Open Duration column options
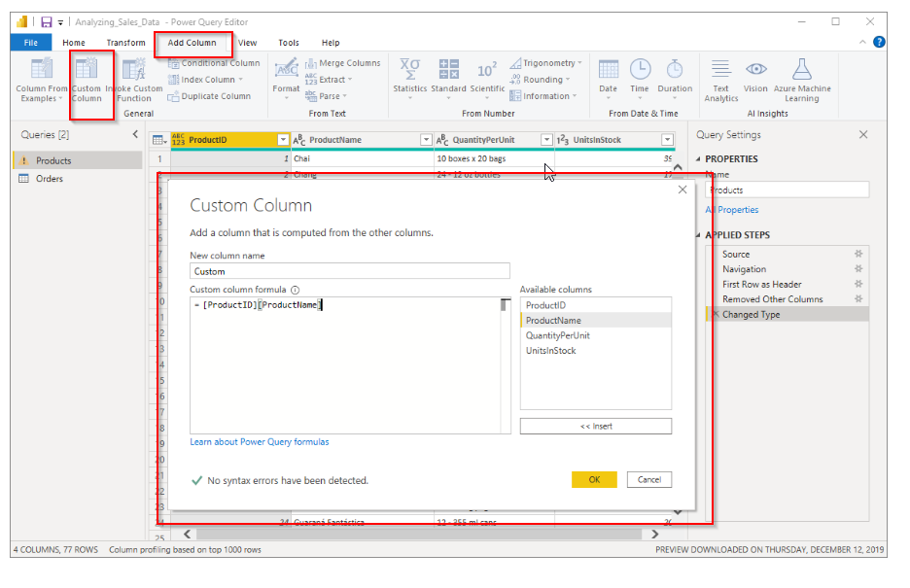The image size is (910, 588). (675, 79)
